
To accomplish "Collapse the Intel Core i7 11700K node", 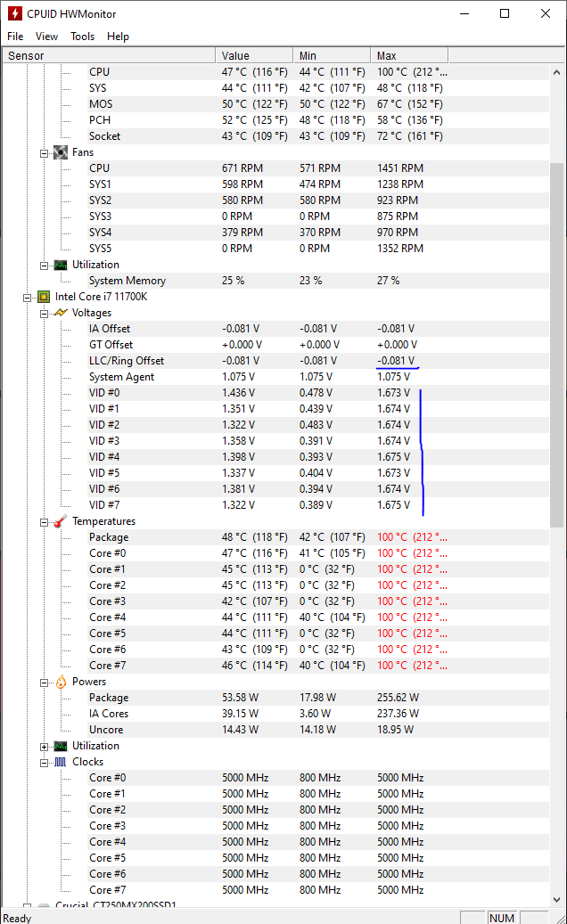I will tap(28, 297).
